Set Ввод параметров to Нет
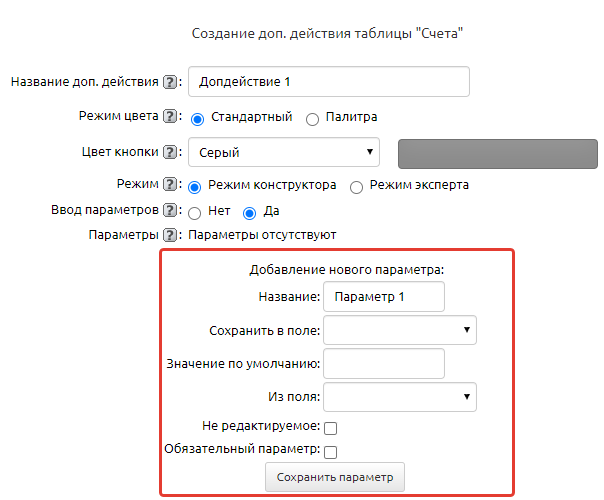The image size is (604, 500). [196, 212]
